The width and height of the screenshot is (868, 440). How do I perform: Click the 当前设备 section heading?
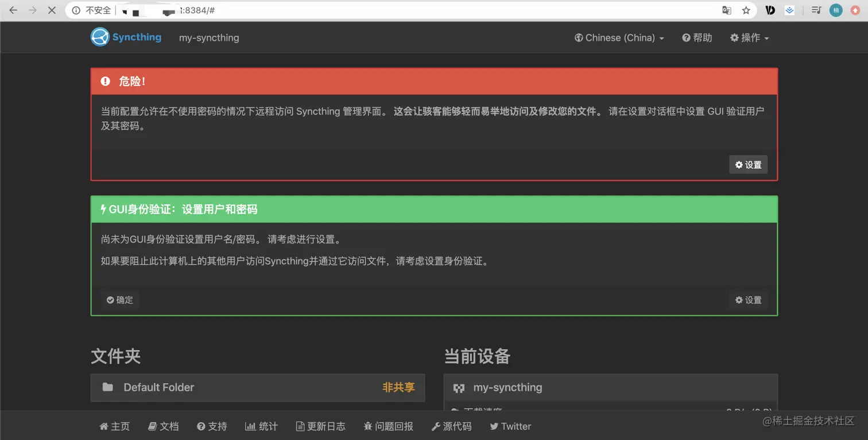tap(477, 356)
